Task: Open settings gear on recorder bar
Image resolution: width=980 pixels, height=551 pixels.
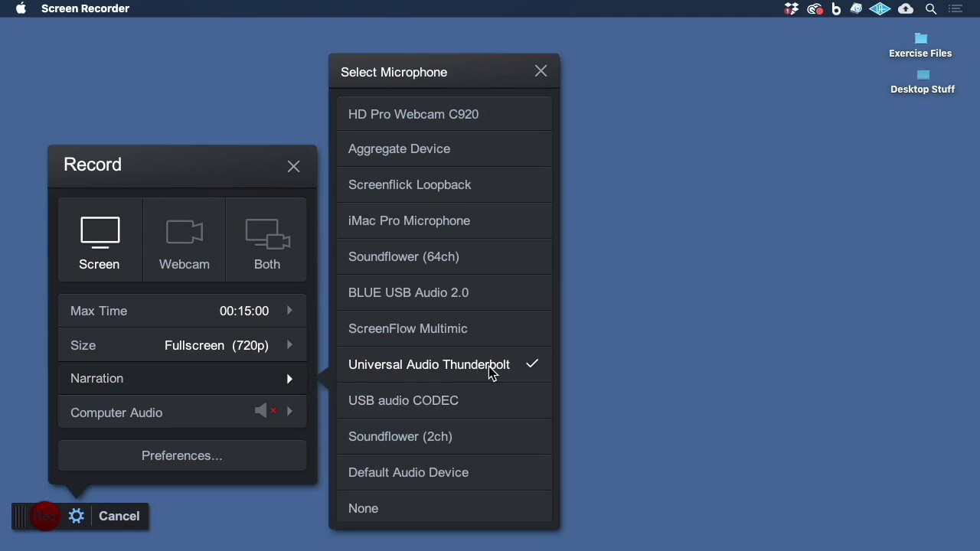Action: point(77,517)
